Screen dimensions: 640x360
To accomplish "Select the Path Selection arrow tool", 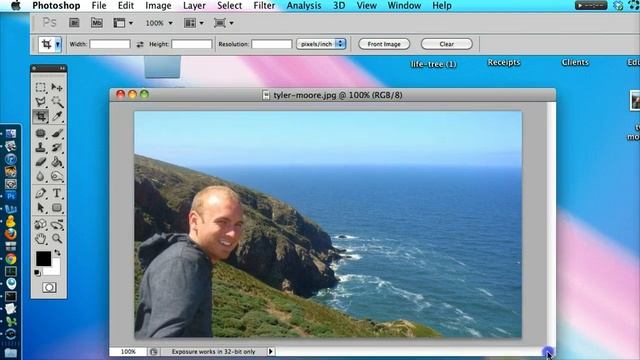I will pos(40,208).
